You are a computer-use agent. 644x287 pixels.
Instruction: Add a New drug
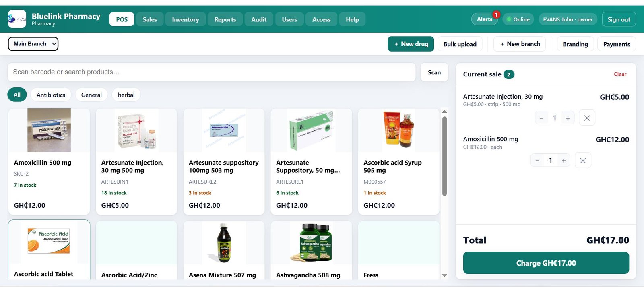click(x=411, y=44)
